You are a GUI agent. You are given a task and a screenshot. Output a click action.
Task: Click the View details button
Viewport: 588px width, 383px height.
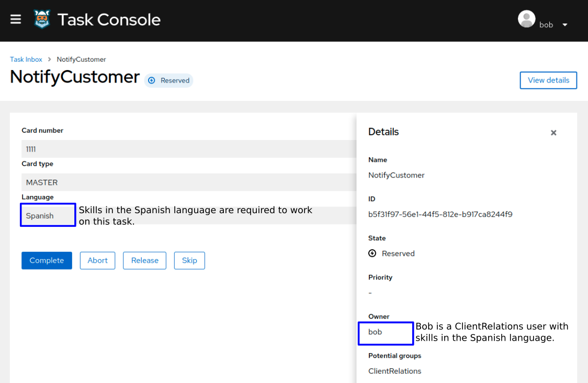[548, 80]
